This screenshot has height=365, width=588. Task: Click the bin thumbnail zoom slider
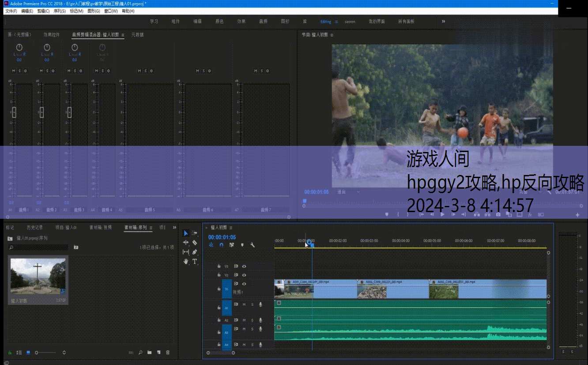45,352
